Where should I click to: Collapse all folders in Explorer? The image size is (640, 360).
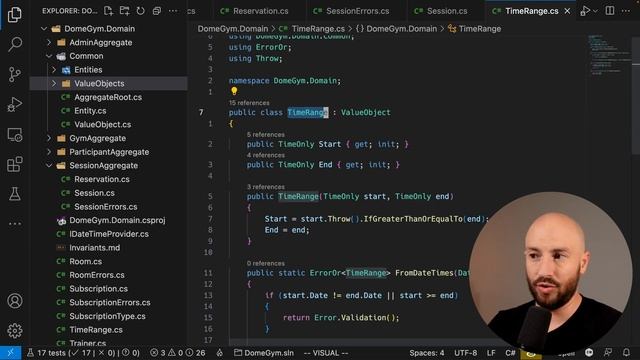pos(157,11)
